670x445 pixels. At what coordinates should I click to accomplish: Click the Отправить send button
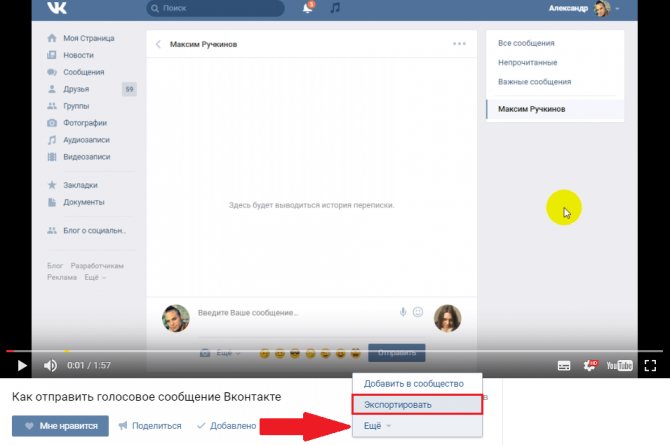coord(397,353)
